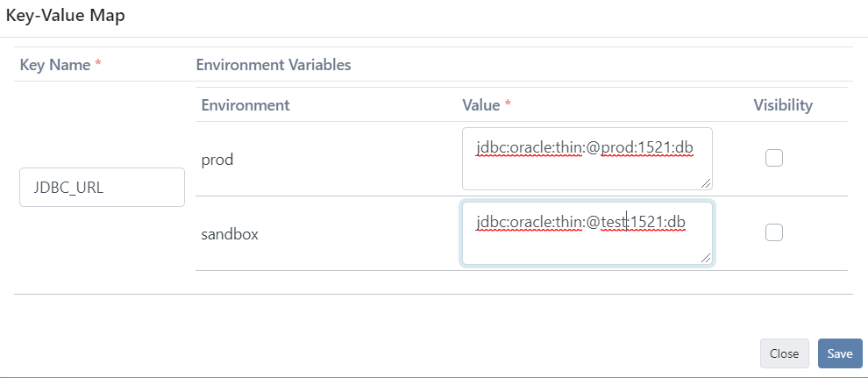Close the Key-Value Map dialog
Viewport: 868px width, 378px height.
coord(785,353)
